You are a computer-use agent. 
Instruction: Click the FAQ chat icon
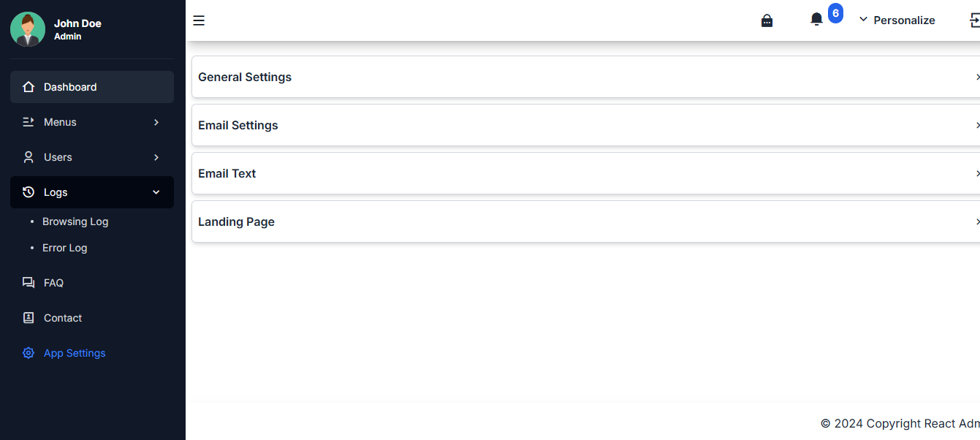tap(29, 283)
